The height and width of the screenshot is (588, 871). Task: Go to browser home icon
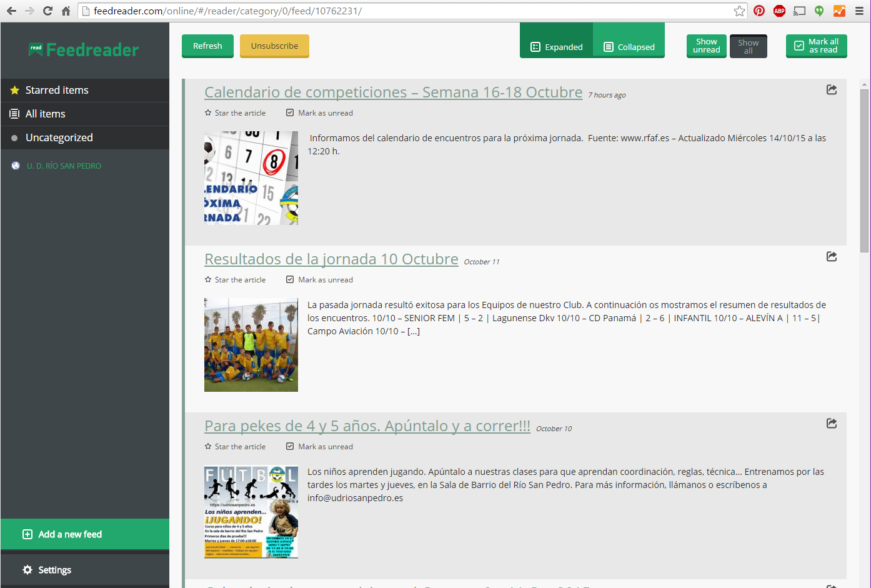pyautogui.click(x=66, y=11)
